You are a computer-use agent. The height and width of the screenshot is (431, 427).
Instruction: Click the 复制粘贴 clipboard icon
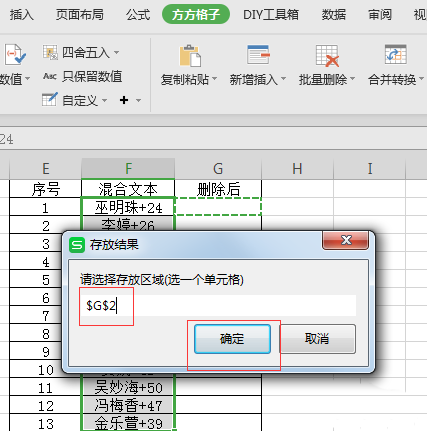click(x=190, y=56)
